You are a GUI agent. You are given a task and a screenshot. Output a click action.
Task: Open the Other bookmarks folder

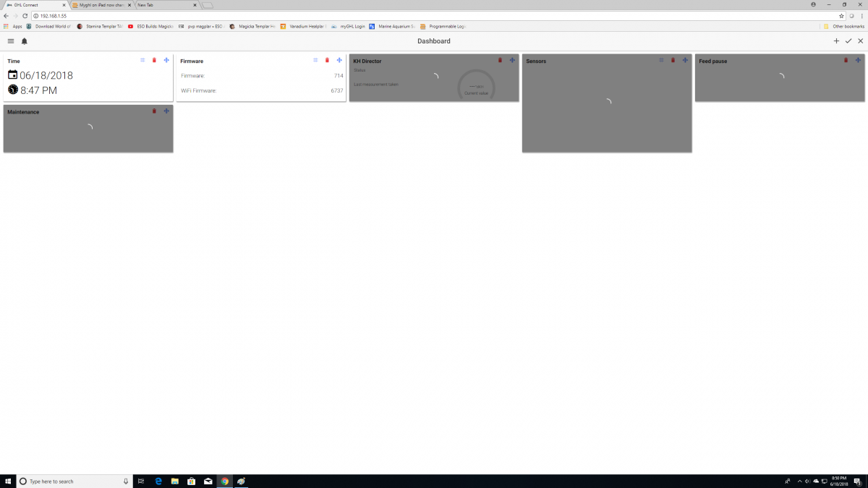pos(844,26)
